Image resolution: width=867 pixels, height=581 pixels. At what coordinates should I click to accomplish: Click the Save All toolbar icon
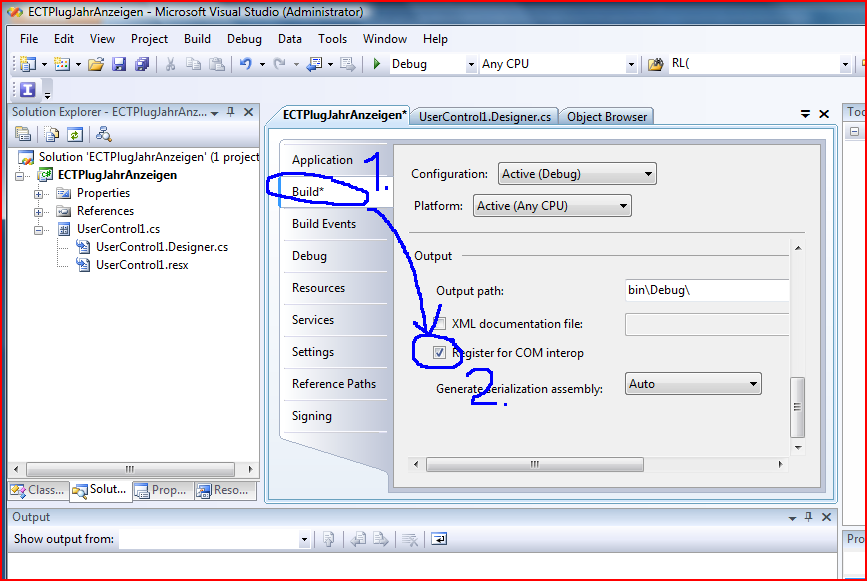(x=142, y=64)
